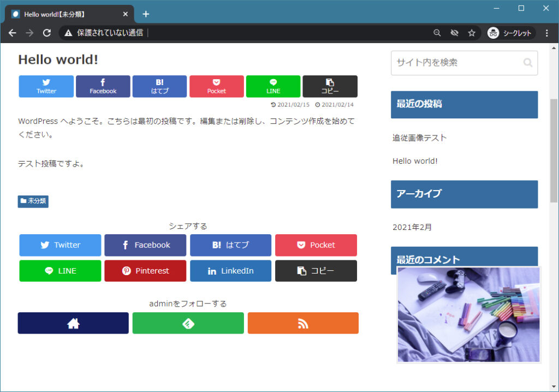Viewport: 559px width, 392px height.
Task: Go forward in browser history
Action: pos(29,33)
